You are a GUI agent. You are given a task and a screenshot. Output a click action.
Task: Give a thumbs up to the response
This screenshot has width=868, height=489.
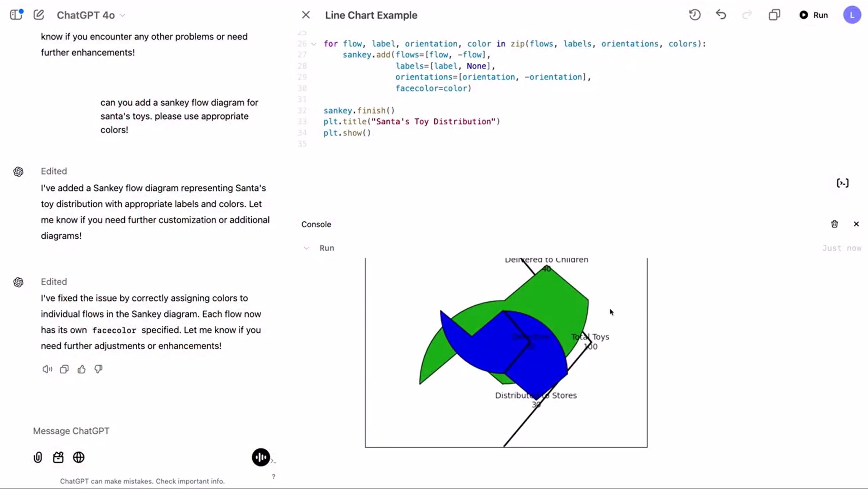[82, 369]
